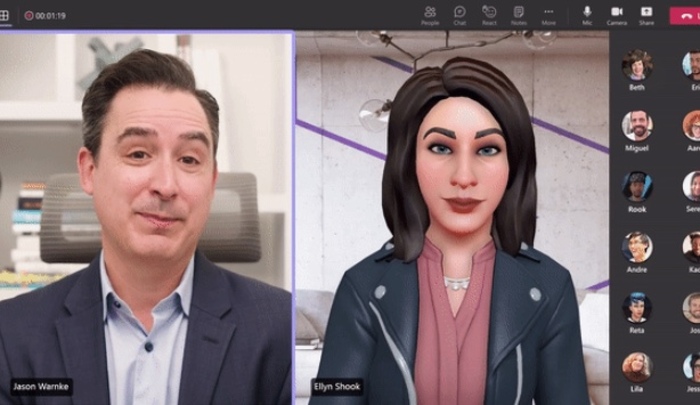This screenshot has width=700, height=405.
Task: Click the name Beth in participants
Action: click(637, 88)
